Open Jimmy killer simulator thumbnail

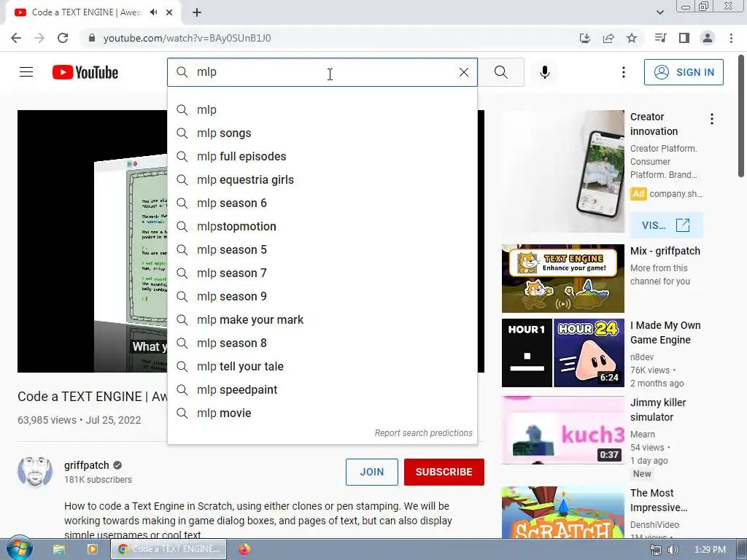(562, 430)
